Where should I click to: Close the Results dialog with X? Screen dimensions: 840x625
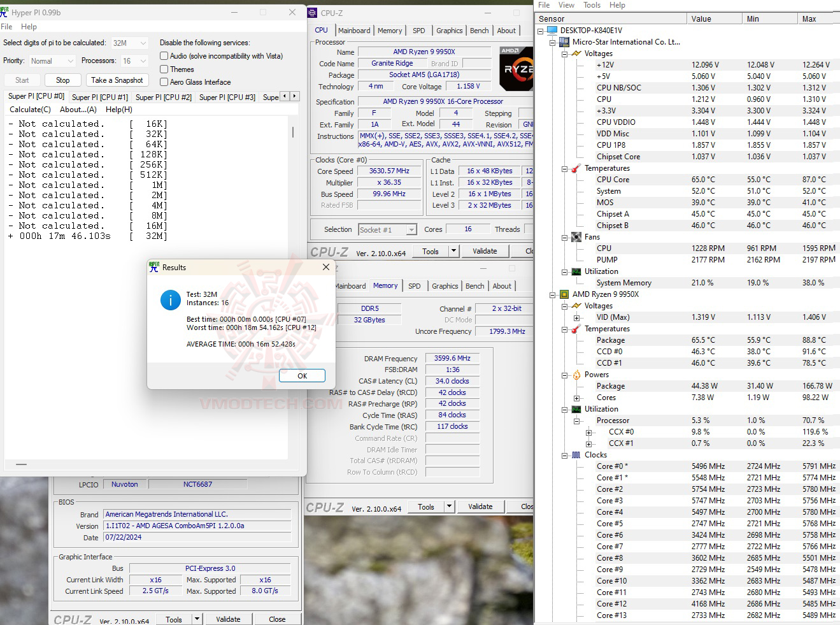326,267
